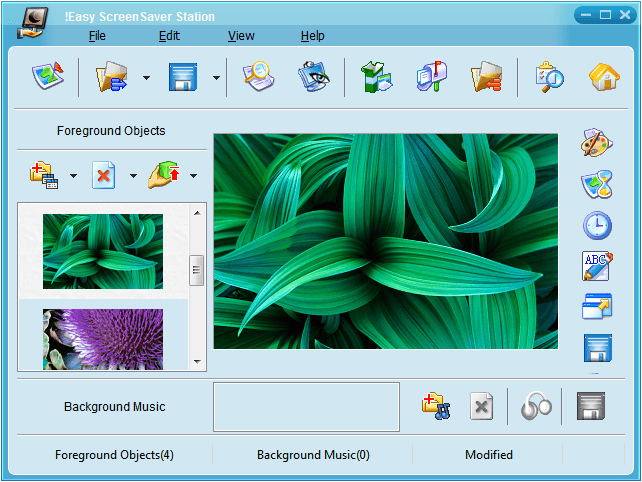Close the !Easy ScreenSaver Station window
Viewport: 642px width, 482px height.
(625, 15)
